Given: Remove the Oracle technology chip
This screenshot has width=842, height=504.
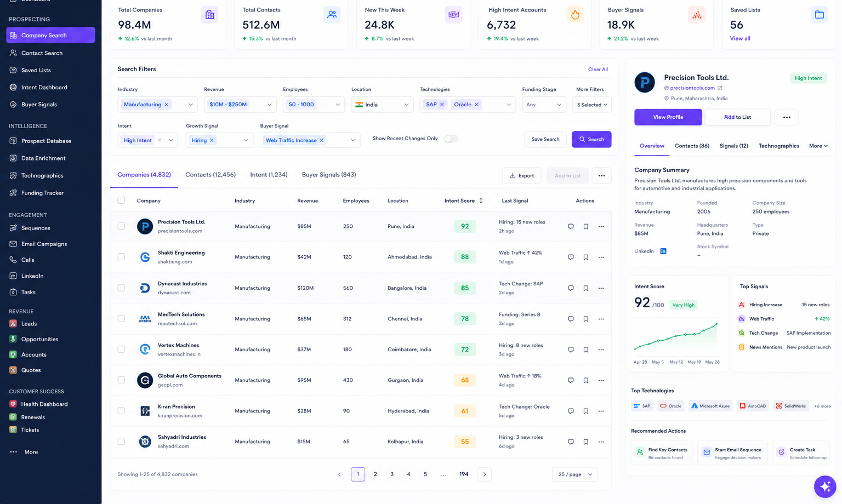Looking at the screenshot, I should 476,105.
